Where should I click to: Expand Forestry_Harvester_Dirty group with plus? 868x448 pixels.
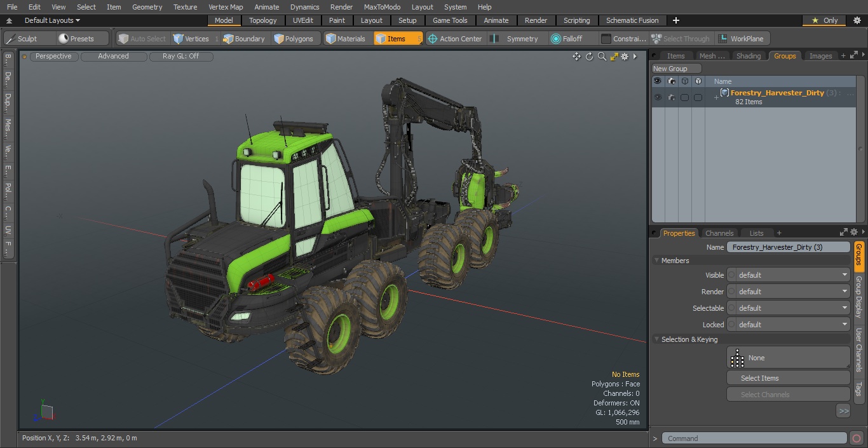click(x=716, y=97)
